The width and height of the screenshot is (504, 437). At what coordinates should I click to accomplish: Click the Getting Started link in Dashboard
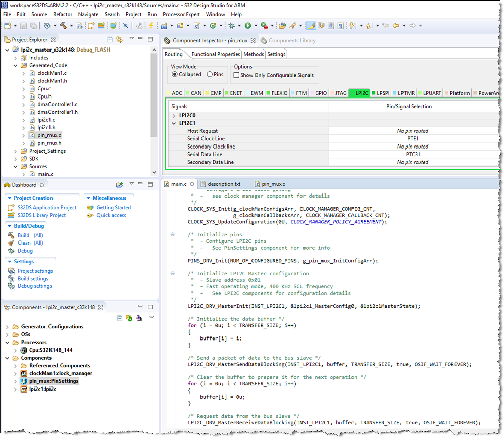(114, 207)
